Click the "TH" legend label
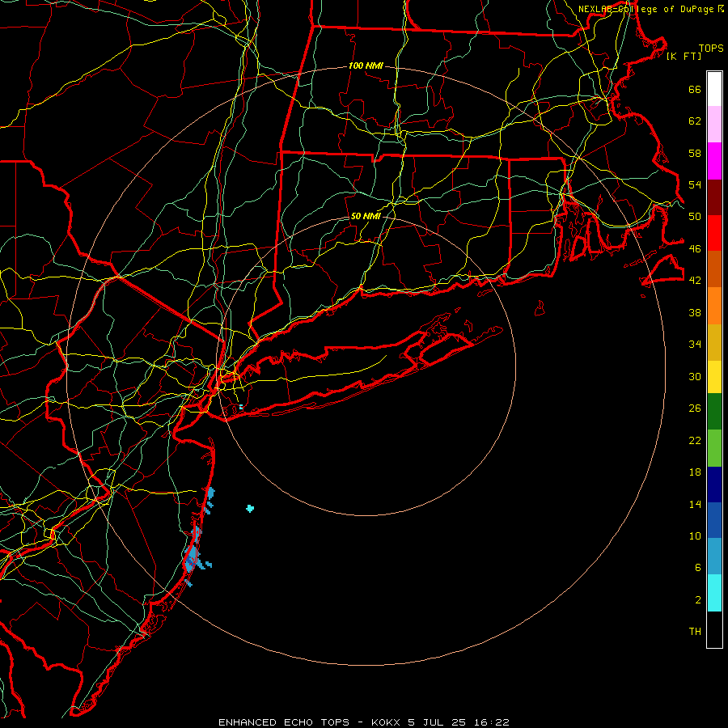The width and height of the screenshot is (728, 728). (695, 632)
